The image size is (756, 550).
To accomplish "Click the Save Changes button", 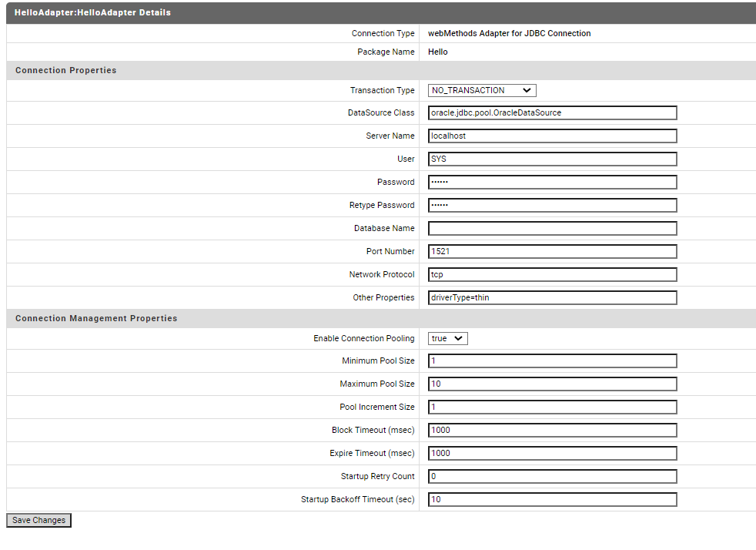I will 38,520.
